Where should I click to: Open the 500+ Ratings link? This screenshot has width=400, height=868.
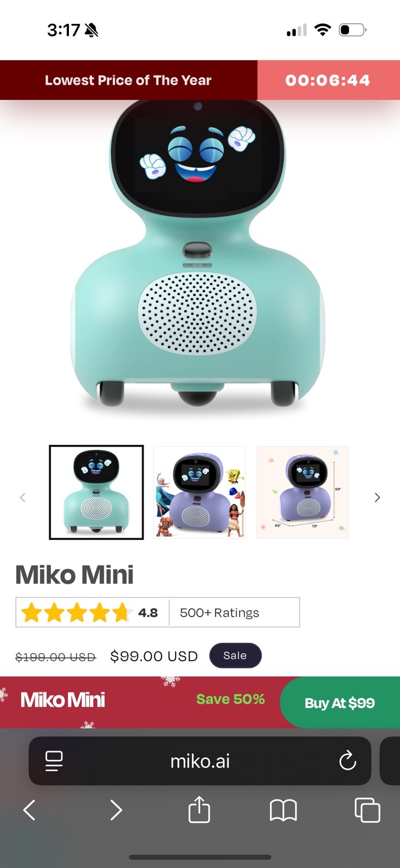pos(219,612)
